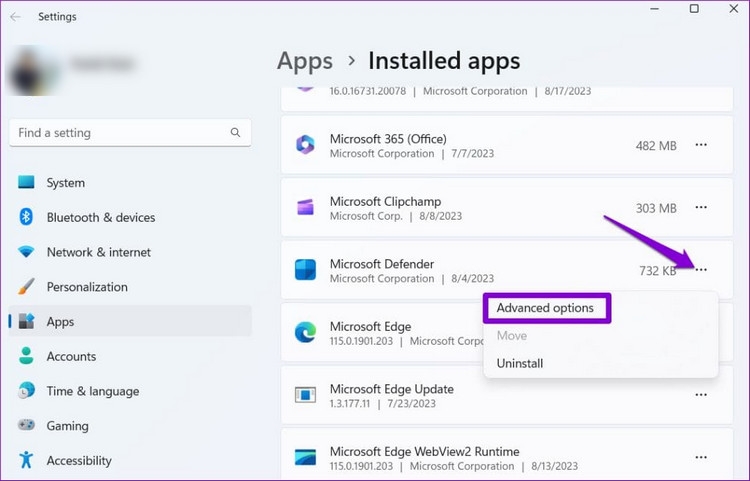Go to Personalization settings
The height and width of the screenshot is (481, 750).
(130, 287)
